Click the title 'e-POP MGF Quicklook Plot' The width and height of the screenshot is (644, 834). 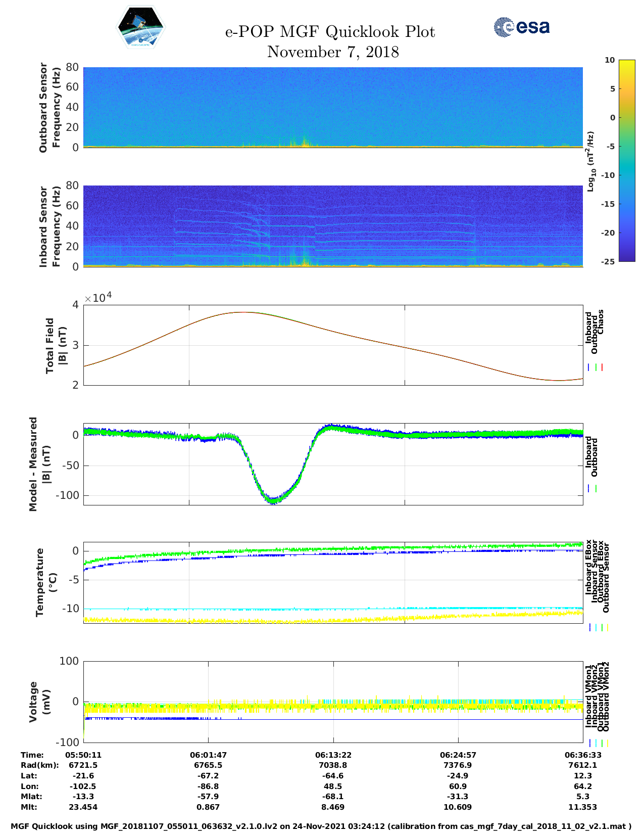point(330,32)
